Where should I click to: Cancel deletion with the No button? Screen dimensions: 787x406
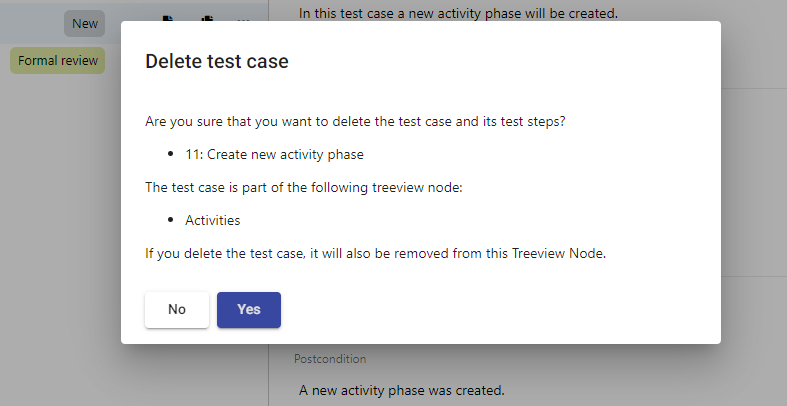pyautogui.click(x=177, y=310)
